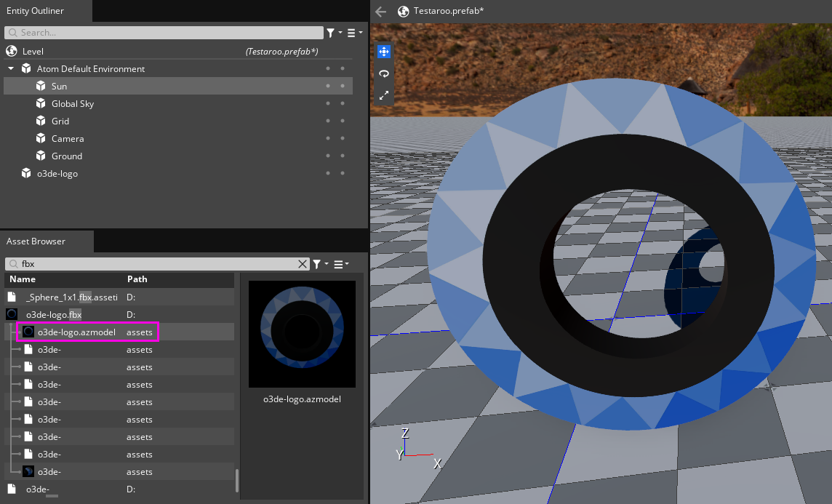Click the back arrow beside Testaroo.prefab

click(380, 11)
